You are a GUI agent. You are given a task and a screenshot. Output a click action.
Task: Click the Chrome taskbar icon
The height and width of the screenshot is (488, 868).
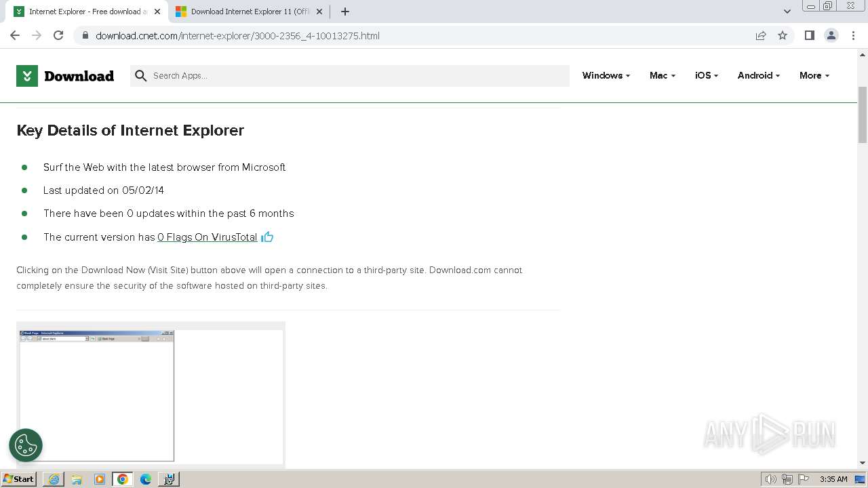pyautogui.click(x=123, y=479)
